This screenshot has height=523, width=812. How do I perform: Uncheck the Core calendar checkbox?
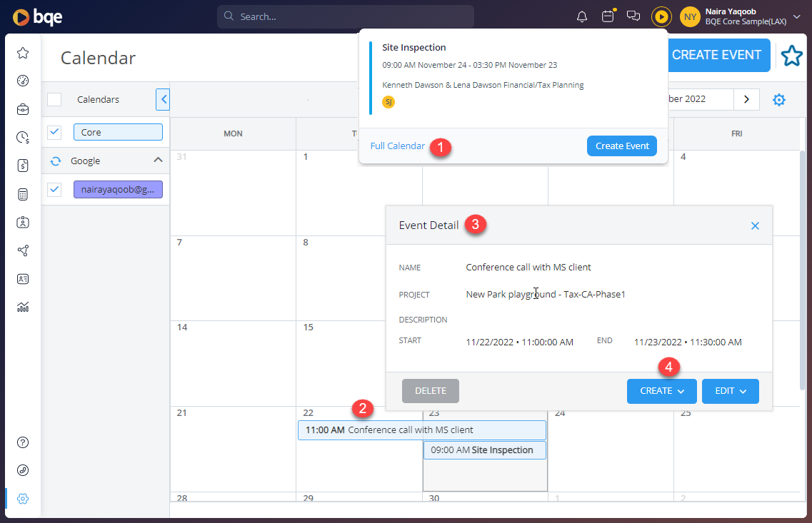(54, 131)
